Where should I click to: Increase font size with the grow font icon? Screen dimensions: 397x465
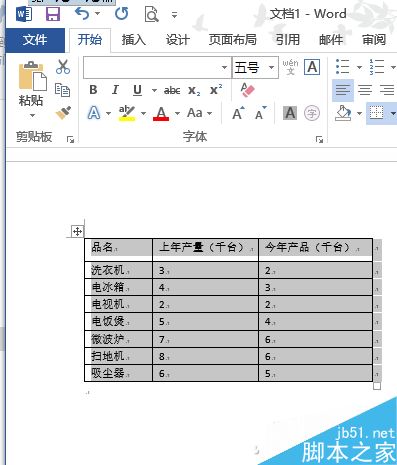238,113
